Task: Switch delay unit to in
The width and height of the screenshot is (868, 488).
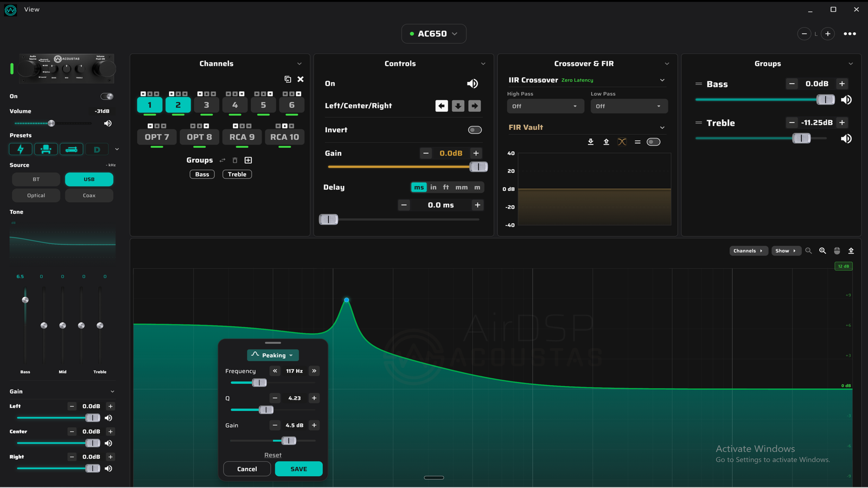Action: pos(433,188)
